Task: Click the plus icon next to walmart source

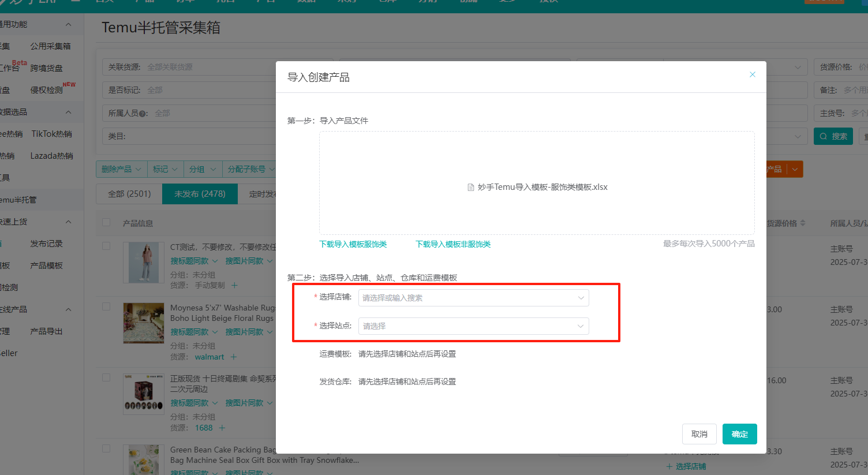Action: point(234,357)
